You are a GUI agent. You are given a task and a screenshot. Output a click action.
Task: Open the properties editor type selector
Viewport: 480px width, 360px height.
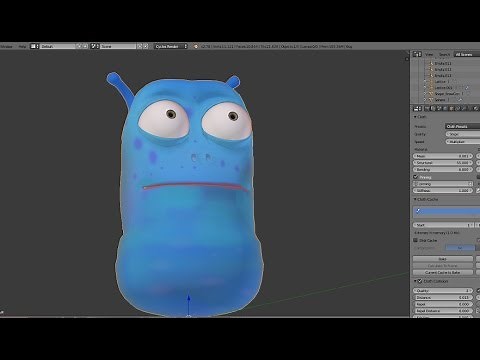tap(417, 109)
